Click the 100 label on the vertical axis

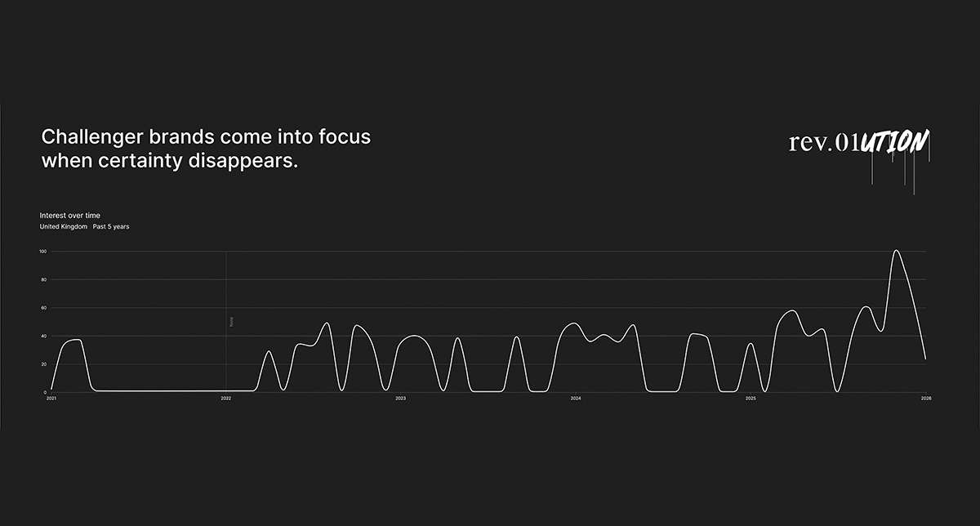click(x=42, y=252)
